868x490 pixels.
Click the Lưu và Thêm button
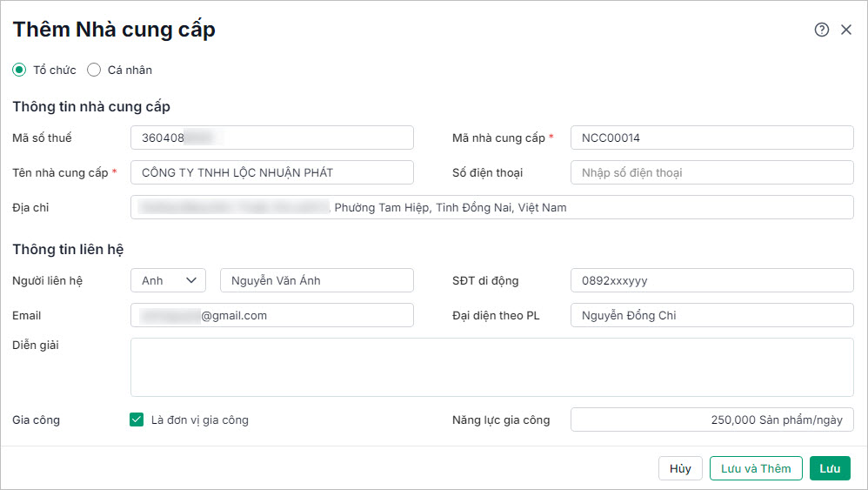[756, 468]
